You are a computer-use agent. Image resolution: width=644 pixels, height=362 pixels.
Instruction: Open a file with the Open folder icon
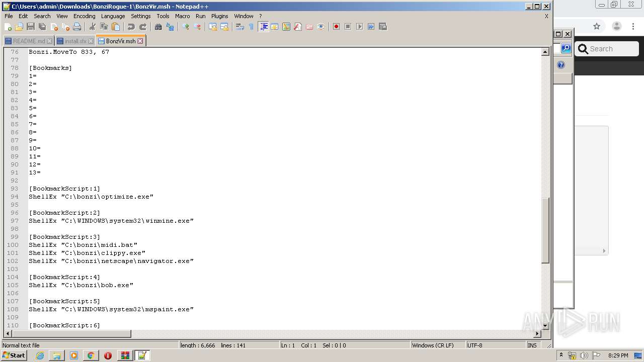click(19, 27)
